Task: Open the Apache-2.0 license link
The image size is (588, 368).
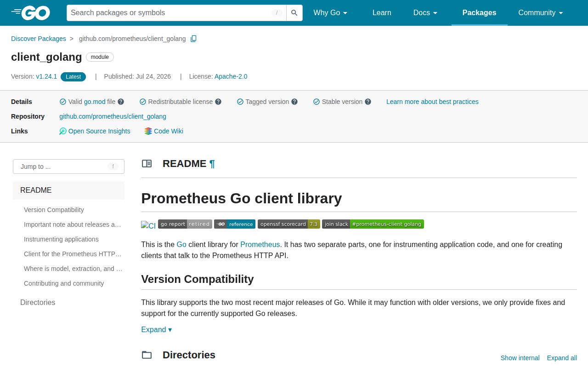Action: [x=231, y=76]
